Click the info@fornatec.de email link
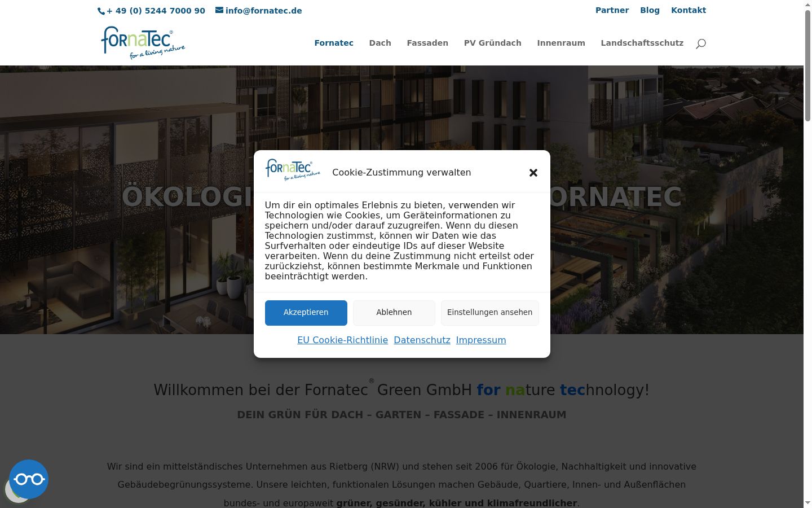The width and height of the screenshot is (812, 508). click(x=264, y=11)
